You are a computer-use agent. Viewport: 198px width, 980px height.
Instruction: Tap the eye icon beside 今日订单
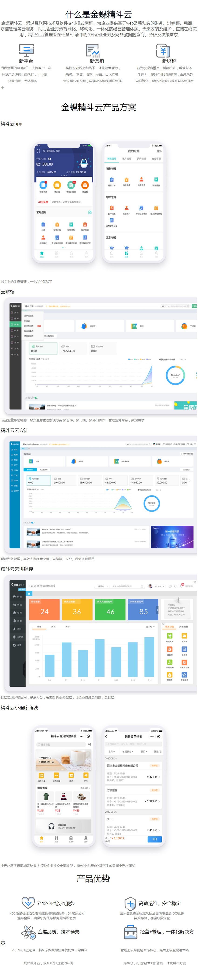coord(50,159)
